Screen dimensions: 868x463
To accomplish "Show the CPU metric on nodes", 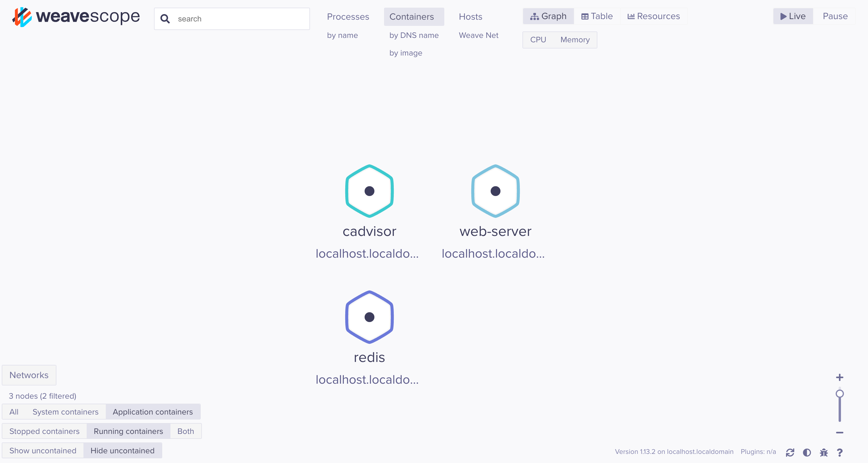I will click(x=538, y=40).
